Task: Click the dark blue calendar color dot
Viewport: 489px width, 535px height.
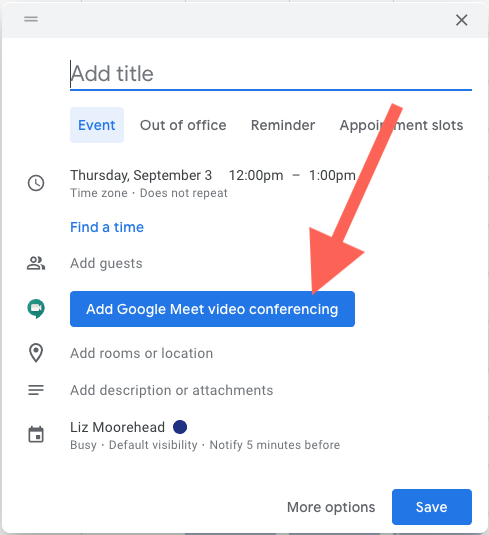Action: 180,427
